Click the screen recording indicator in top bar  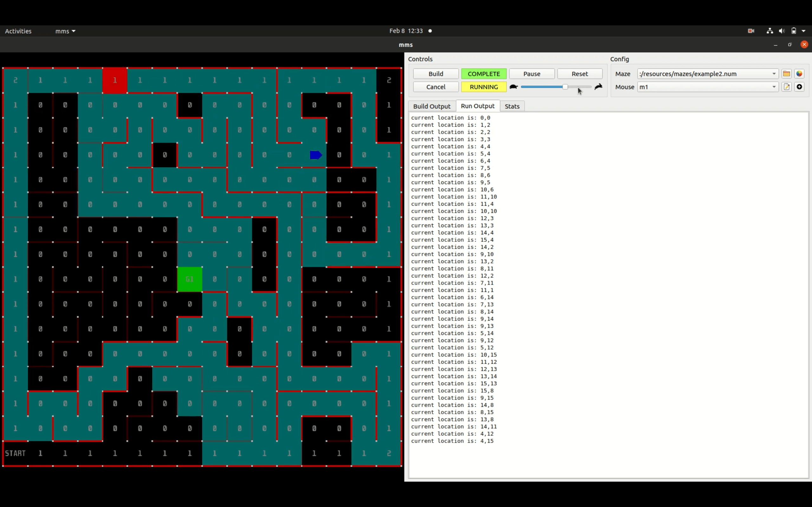[751, 31]
